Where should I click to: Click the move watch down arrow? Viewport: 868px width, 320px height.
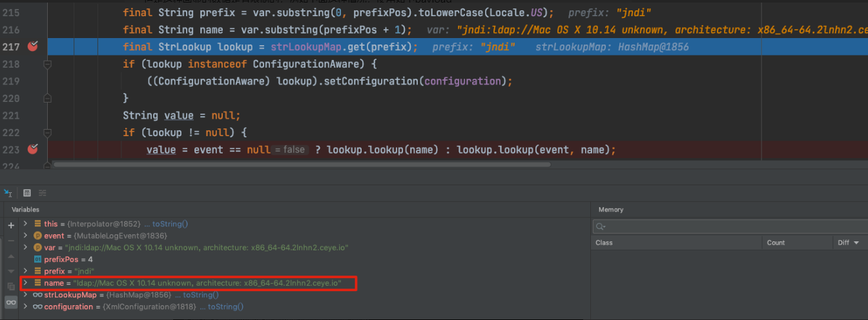[x=10, y=271]
